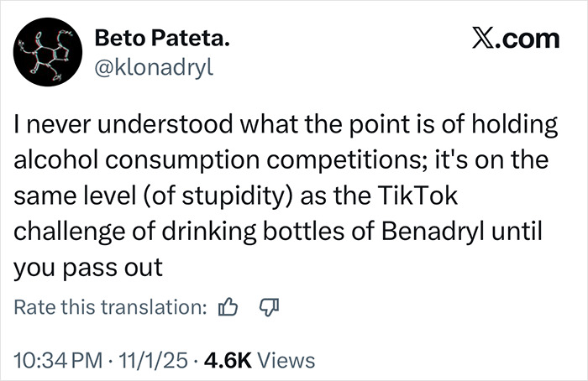
Task: Click the "Rate this translation:" label
Action: click(x=110, y=308)
